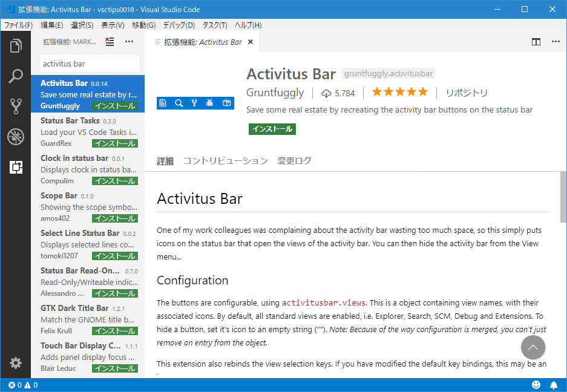The width and height of the screenshot is (567, 392).
Task: Install the GTK Dark Title Bar extension
Action: [x=115, y=331]
